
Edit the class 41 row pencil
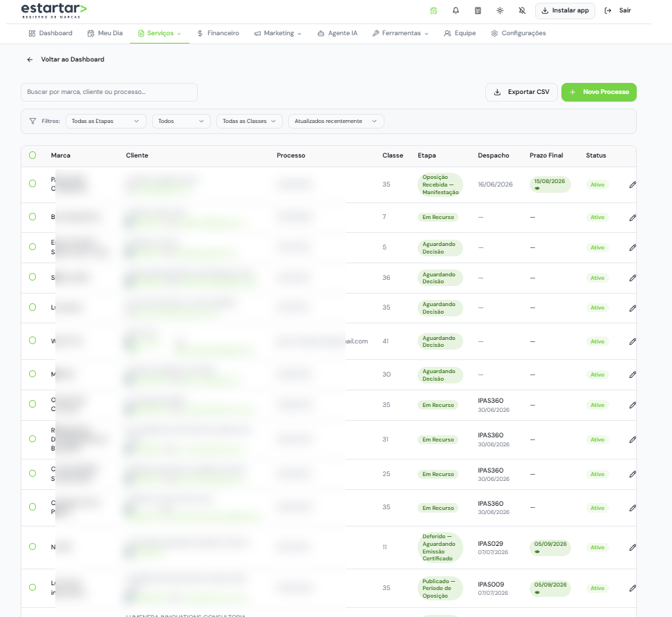click(x=633, y=341)
